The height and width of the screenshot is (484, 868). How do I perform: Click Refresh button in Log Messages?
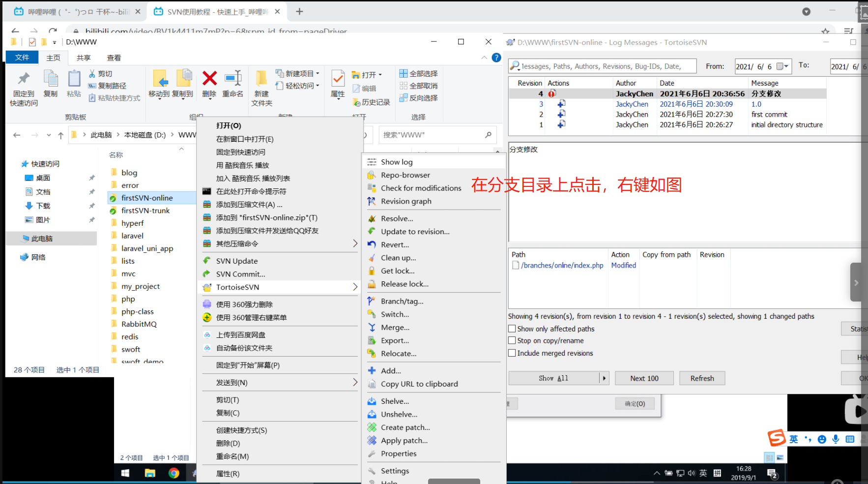[702, 378]
